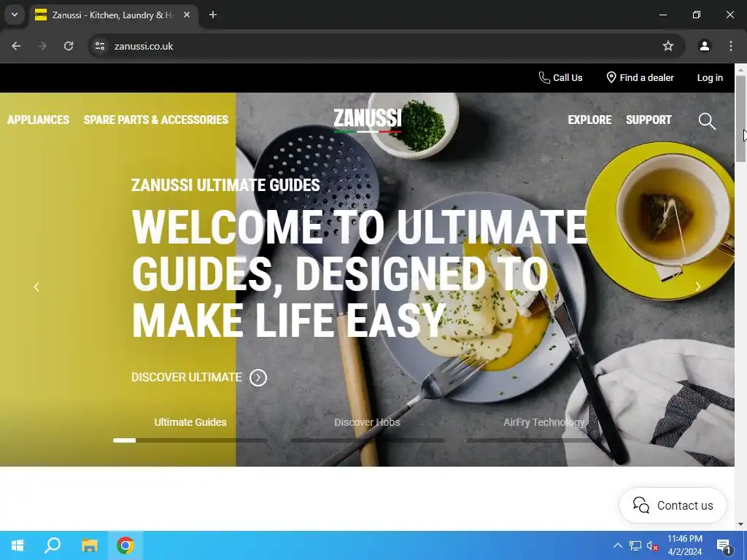Open the Chrome three-dot menu
The height and width of the screenshot is (560, 747).
pyautogui.click(x=731, y=46)
